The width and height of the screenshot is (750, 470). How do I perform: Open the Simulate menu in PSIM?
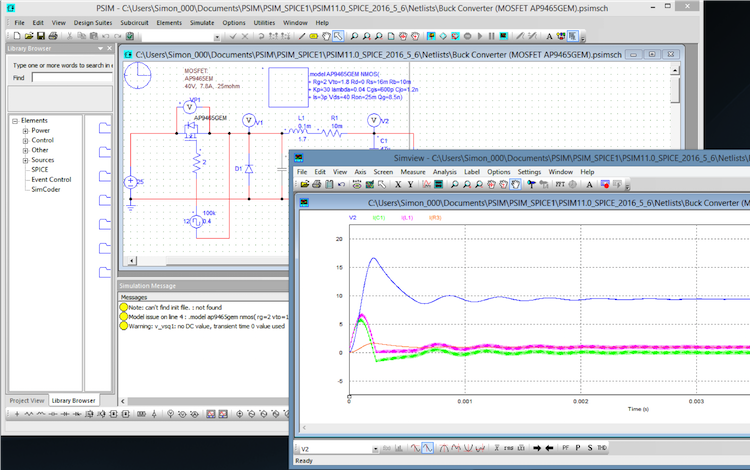point(202,22)
